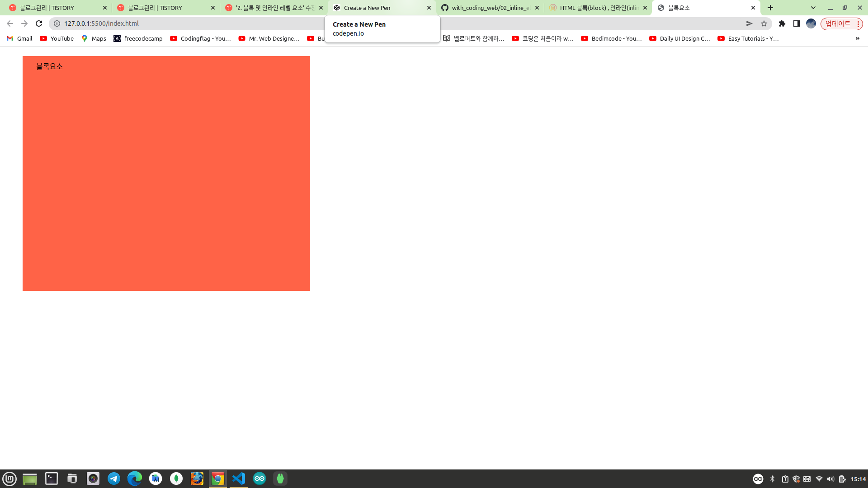Bookmark this page with star icon

pos(764,23)
